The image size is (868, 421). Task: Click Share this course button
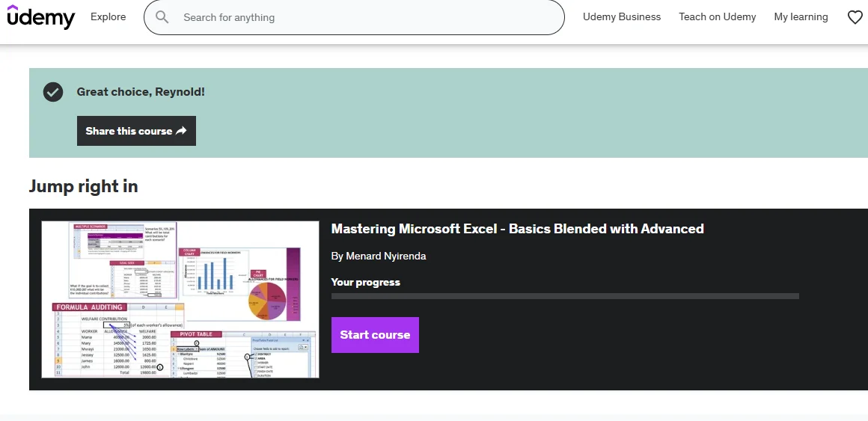point(136,131)
